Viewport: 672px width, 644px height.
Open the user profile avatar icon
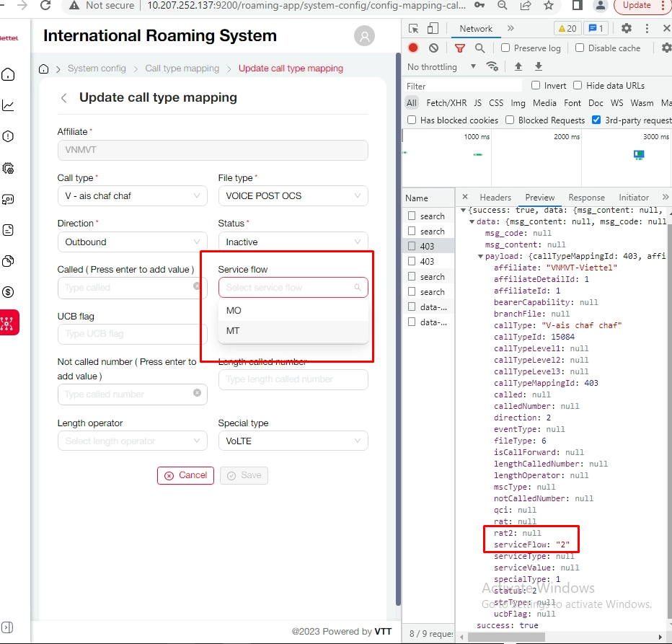coord(365,36)
